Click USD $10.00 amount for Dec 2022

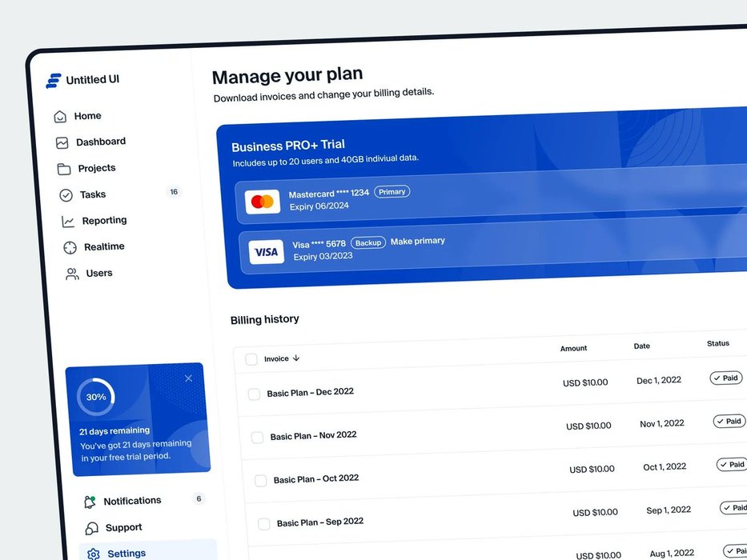[585, 382]
